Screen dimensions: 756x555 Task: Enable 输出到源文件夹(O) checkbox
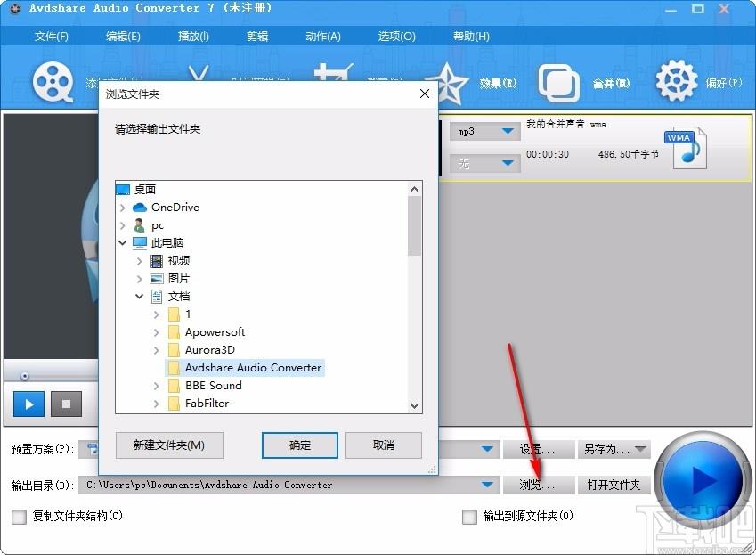pyautogui.click(x=469, y=517)
